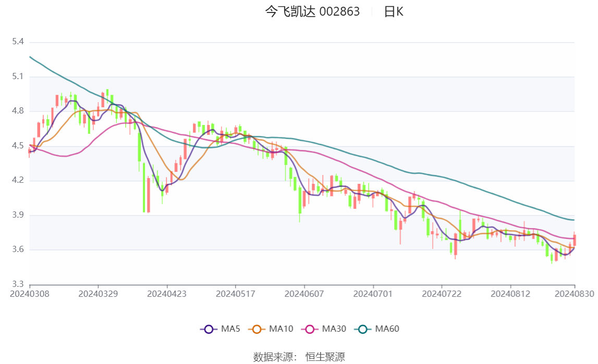Hide the MA30 series via its text label
The image size is (598, 364).
334,329
